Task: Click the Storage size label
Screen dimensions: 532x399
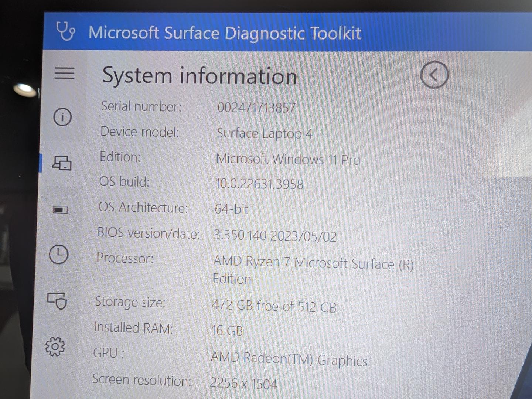Action: click(130, 302)
